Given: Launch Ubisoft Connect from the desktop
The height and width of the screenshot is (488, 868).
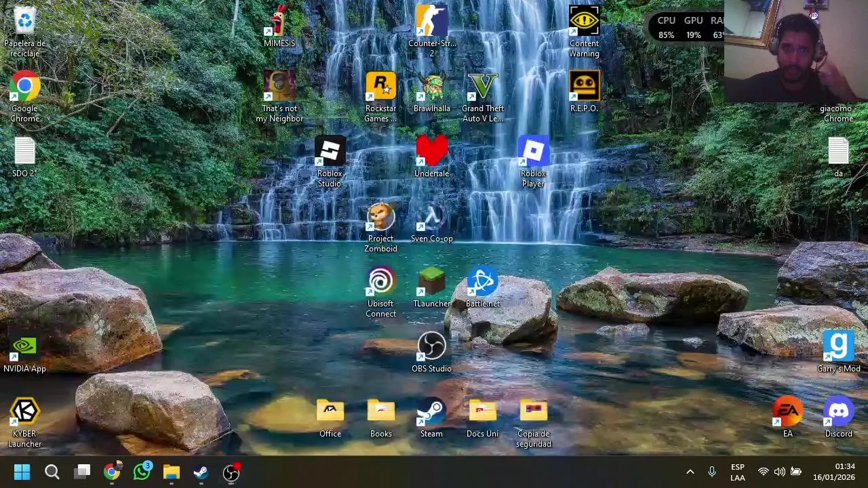Looking at the screenshot, I should [x=381, y=292].
